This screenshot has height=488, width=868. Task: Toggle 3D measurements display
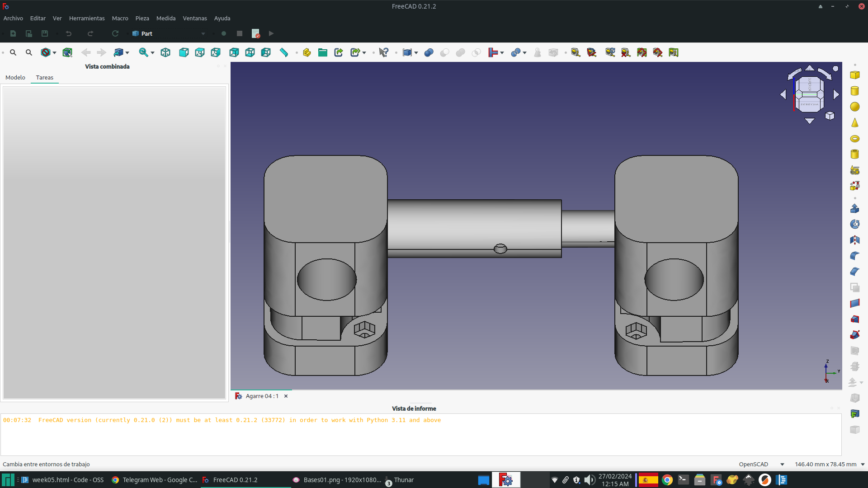(x=657, y=52)
